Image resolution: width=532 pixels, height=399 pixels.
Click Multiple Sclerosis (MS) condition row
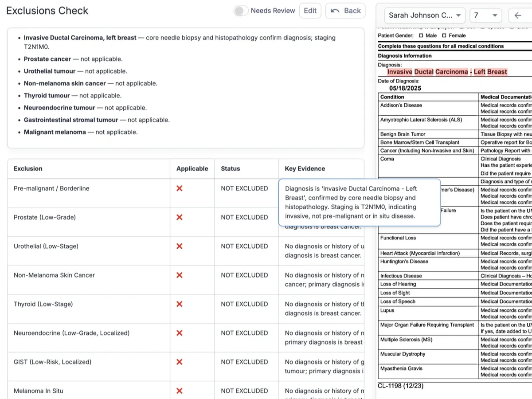pyautogui.click(x=406, y=340)
